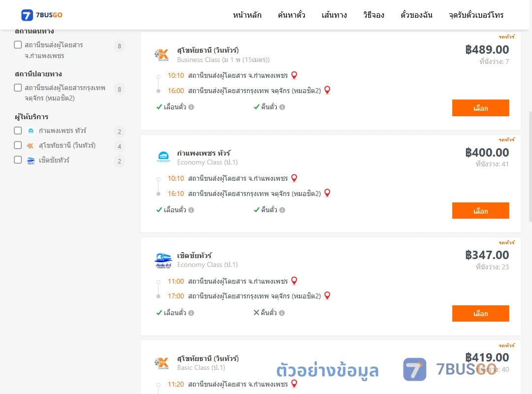Open map pin for 10:10 departure, Business Class
This screenshot has height=394, width=532.
click(294, 75)
